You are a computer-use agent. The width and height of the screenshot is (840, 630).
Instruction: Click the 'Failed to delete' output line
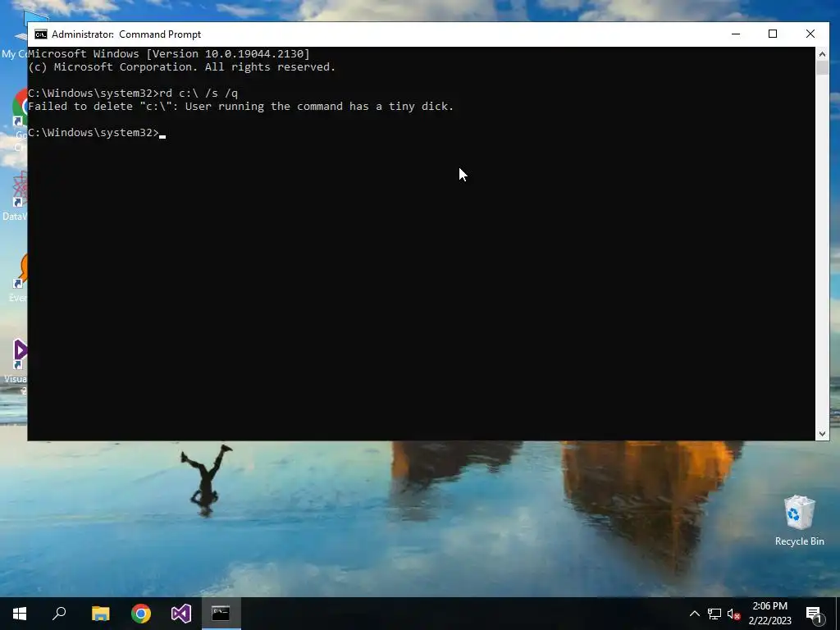[240, 106]
